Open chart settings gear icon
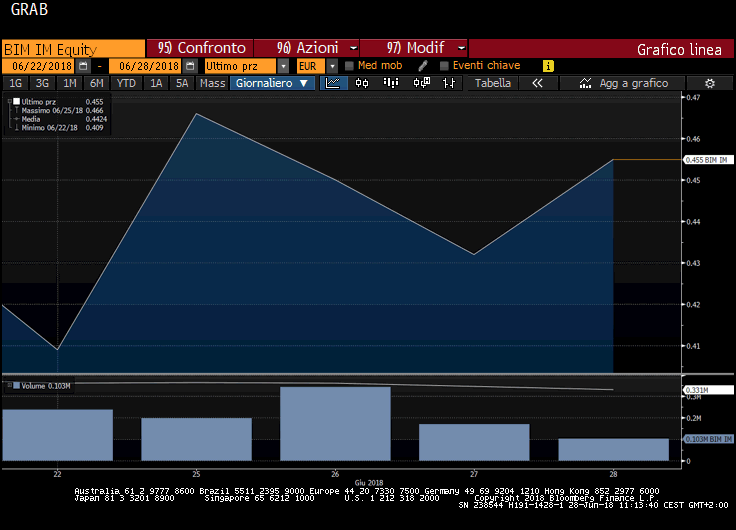The image size is (736, 530). pyautogui.click(x=709, y=83)
